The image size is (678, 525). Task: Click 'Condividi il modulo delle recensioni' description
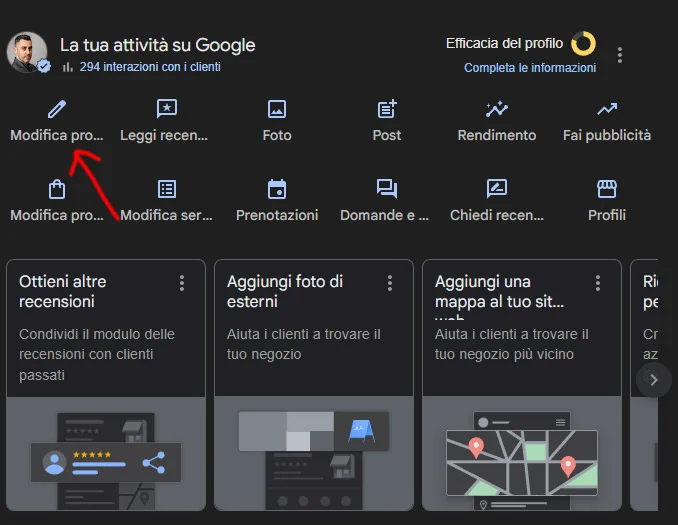point(97,354)
